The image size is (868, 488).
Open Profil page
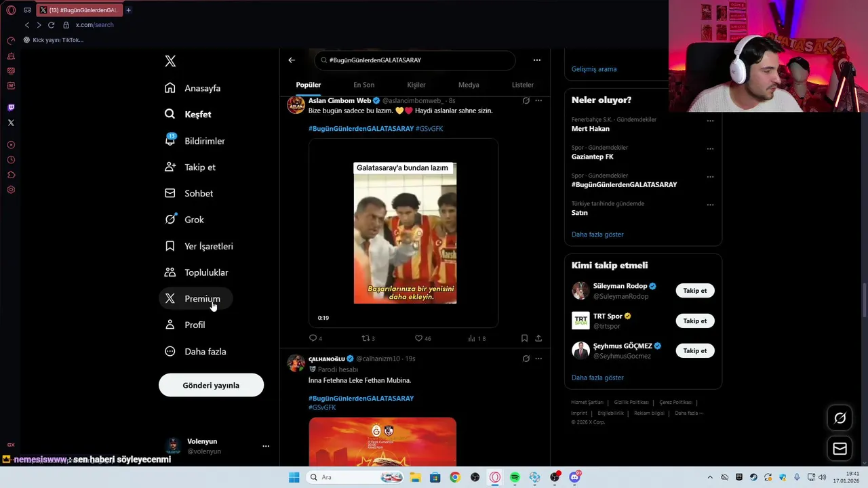pos(185,325)
